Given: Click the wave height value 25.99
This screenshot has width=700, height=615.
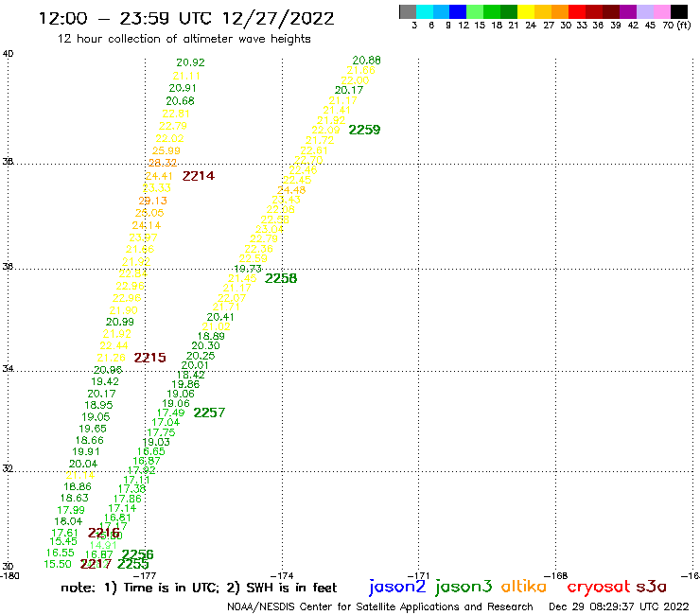Looking at the screenshot, I should coord(166,151).
